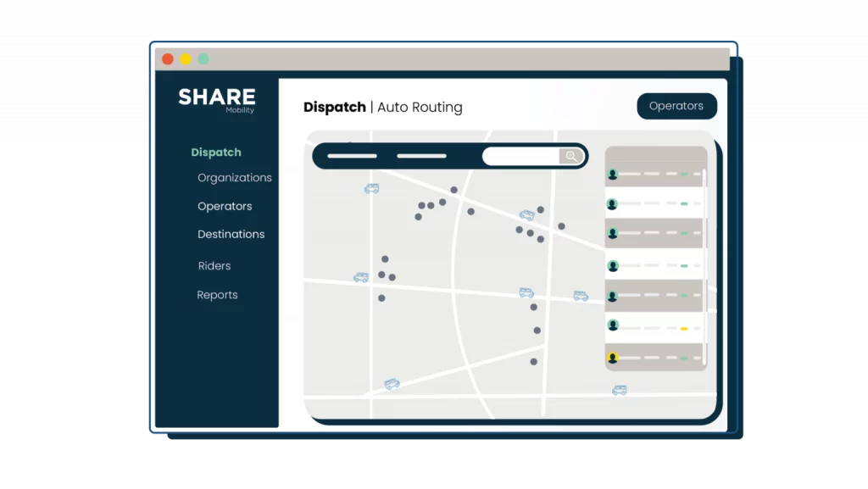Select the first placeholder tab in the map toolbar
This screenshot has width=868, height=489.
(352, 156)
